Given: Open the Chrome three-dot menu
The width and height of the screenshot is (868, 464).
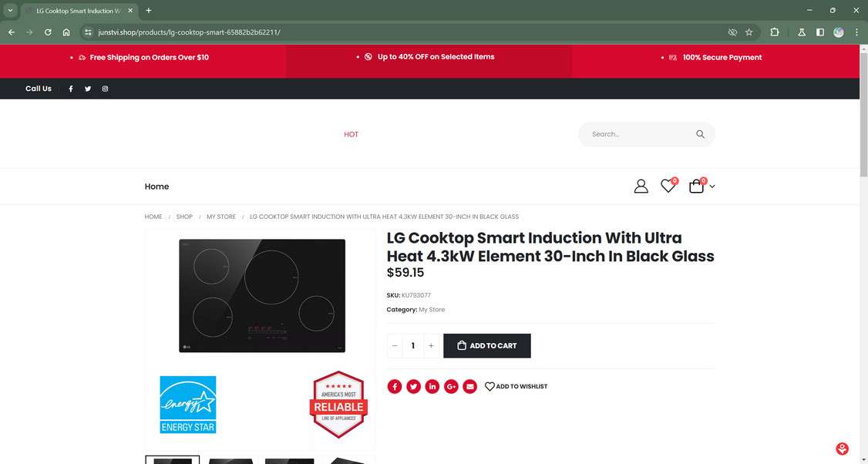Looking at the screenshot, I should point(856,32).
